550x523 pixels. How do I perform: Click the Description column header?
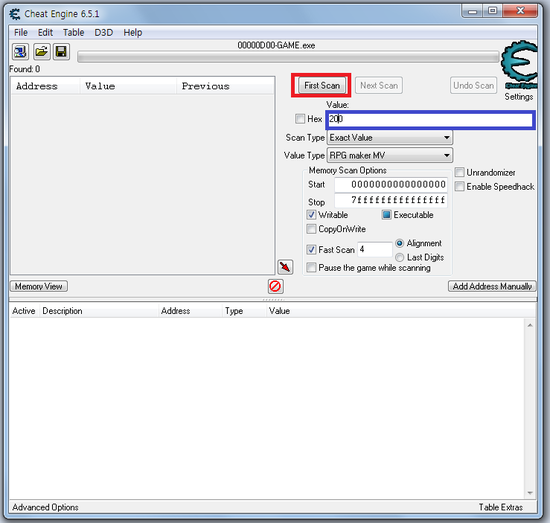(x=99, y=311)
